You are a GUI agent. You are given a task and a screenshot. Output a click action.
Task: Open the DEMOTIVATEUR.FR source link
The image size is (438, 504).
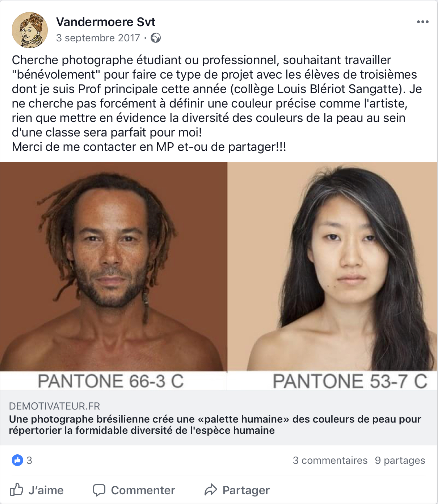(x=54, y=406)
